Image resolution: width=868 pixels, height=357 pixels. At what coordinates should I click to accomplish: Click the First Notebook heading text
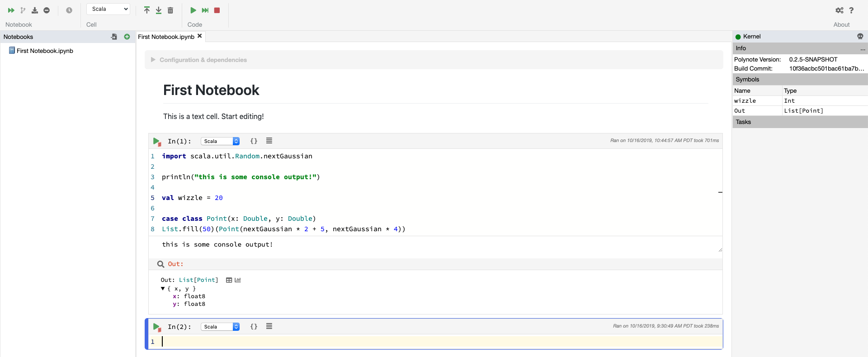pyautogui.click(x=211, y=90)
